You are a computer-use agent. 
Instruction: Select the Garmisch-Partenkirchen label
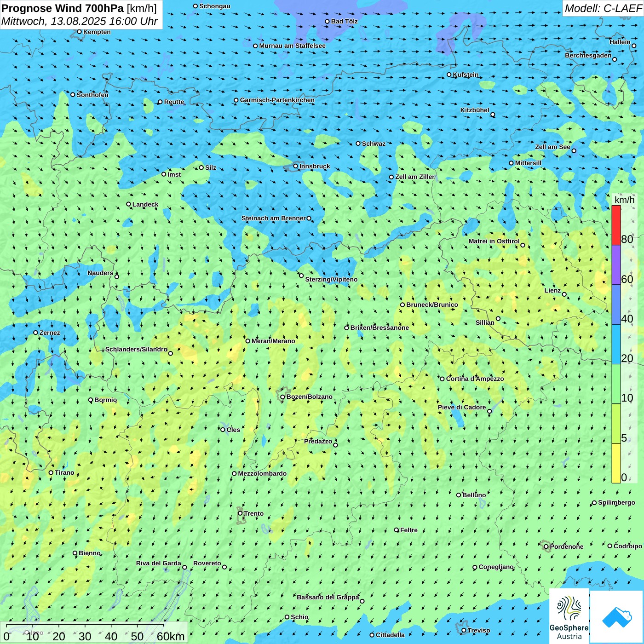pos(277,100)
